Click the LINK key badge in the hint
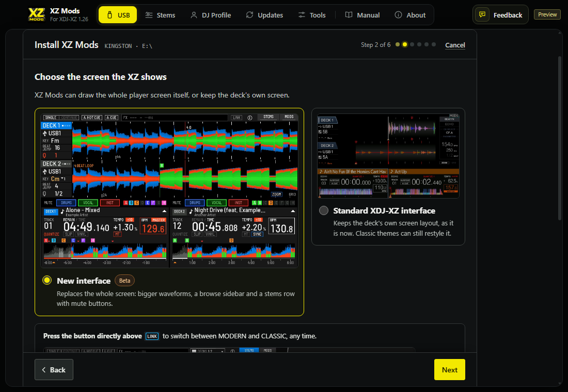Viewport: 568px width, 392px height. 152,336
